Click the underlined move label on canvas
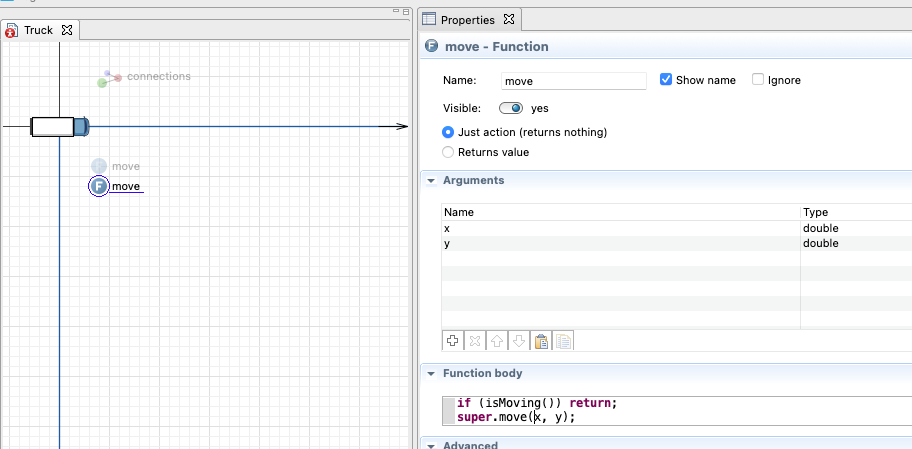This screenshot has height=449, width=912. coord(126,186)
